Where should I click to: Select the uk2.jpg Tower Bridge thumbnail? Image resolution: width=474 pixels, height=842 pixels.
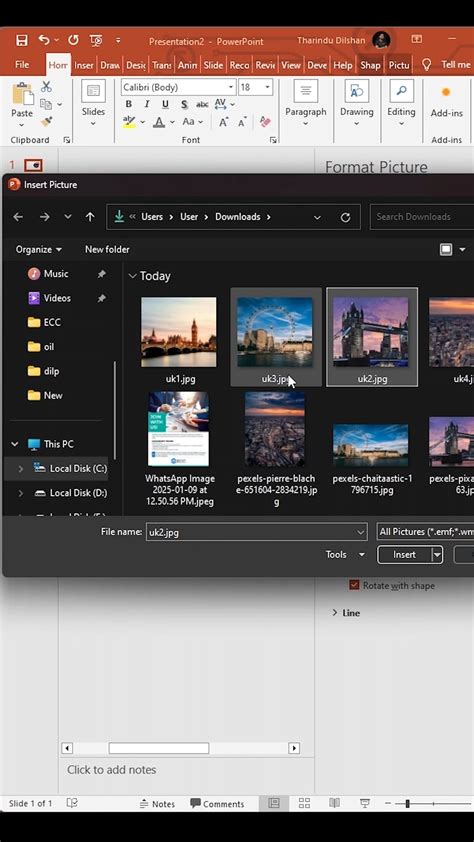click(x=371, y=332)
